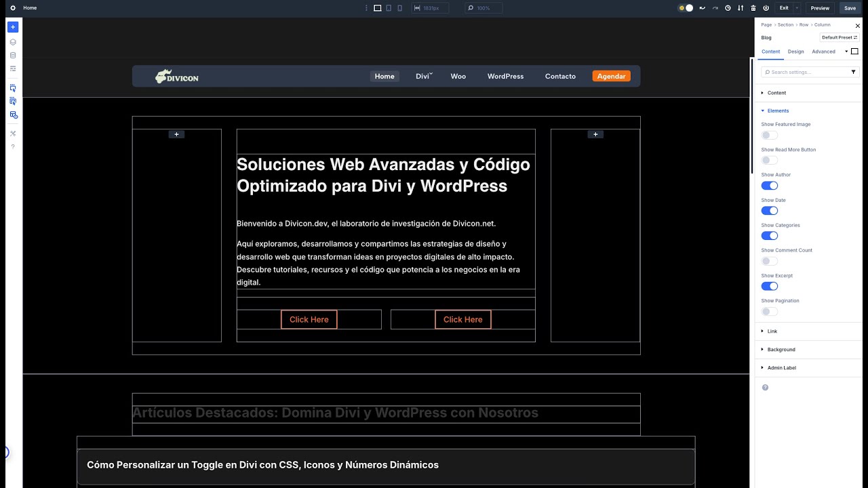Screen dimensions: 868x488
Task: Enable Show Featured Image toggle
Action: coord(769,135)
